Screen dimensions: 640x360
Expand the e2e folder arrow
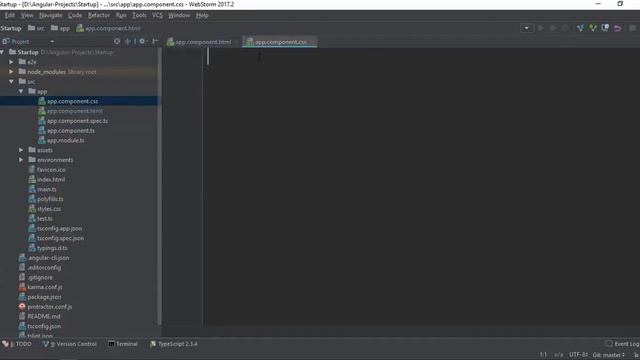coord(11,62)
